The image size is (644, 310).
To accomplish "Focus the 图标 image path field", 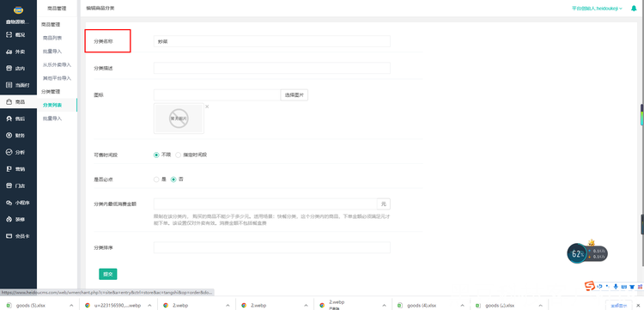I will [217, 94].
